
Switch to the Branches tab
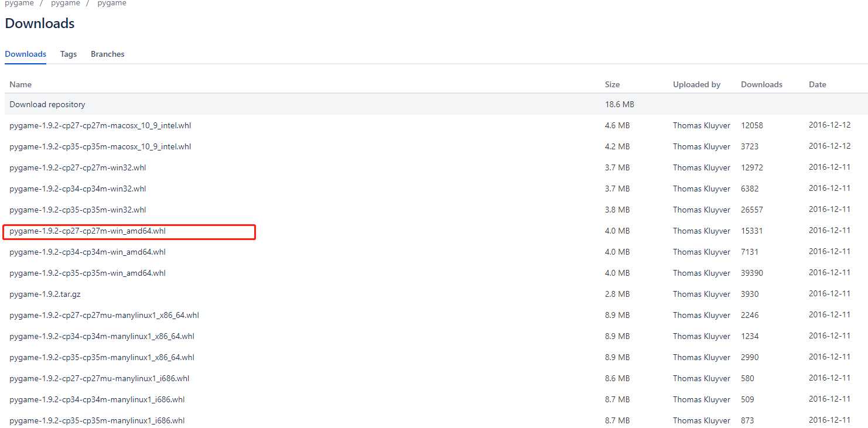point(108,54)
